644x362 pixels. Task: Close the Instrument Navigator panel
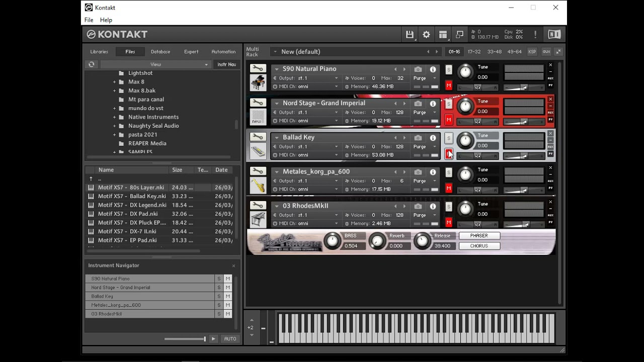(233, 265)
